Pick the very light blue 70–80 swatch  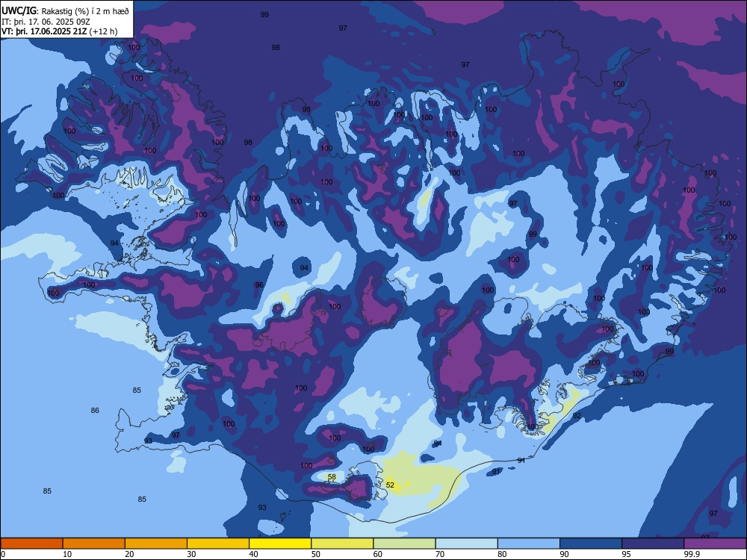[x=467, y=544]
